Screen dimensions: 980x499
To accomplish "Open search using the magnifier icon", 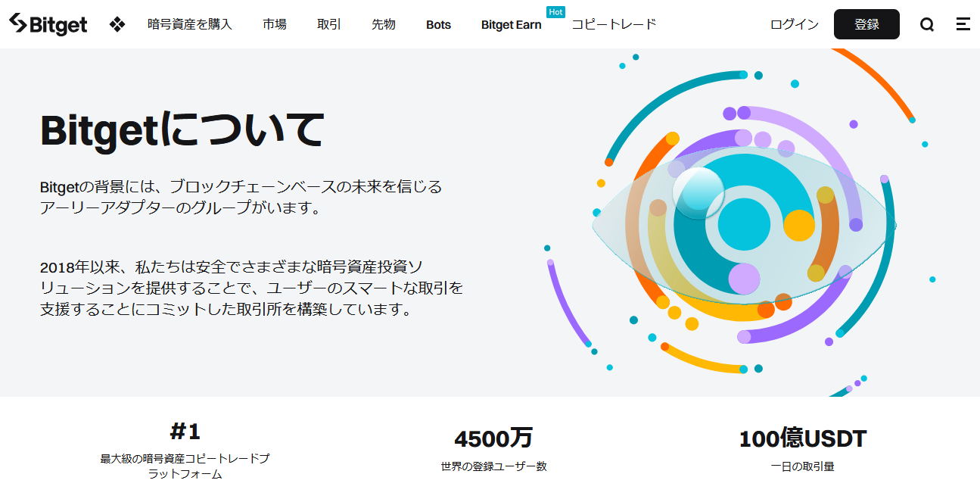I will 926,24.
